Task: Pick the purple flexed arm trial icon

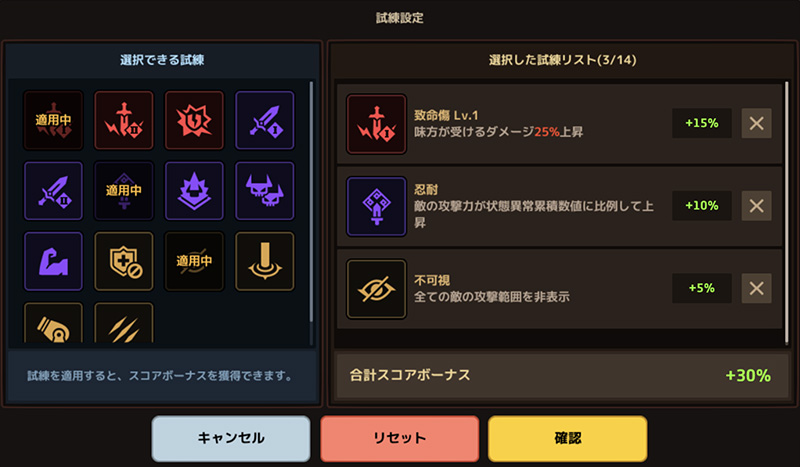Action: click(x=53, y=261)
